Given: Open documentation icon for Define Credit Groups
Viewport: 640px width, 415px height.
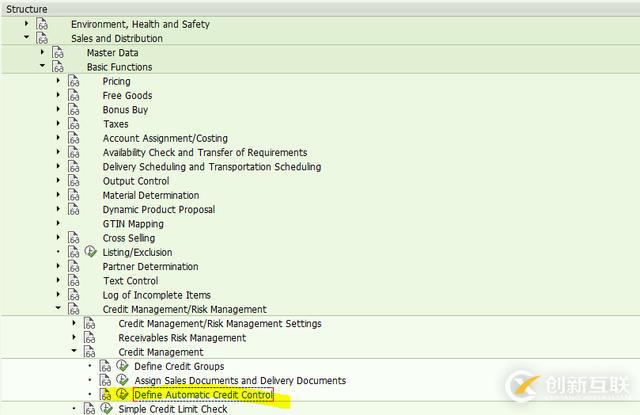Looking at the screenshot, I should (x=105, y=366).
